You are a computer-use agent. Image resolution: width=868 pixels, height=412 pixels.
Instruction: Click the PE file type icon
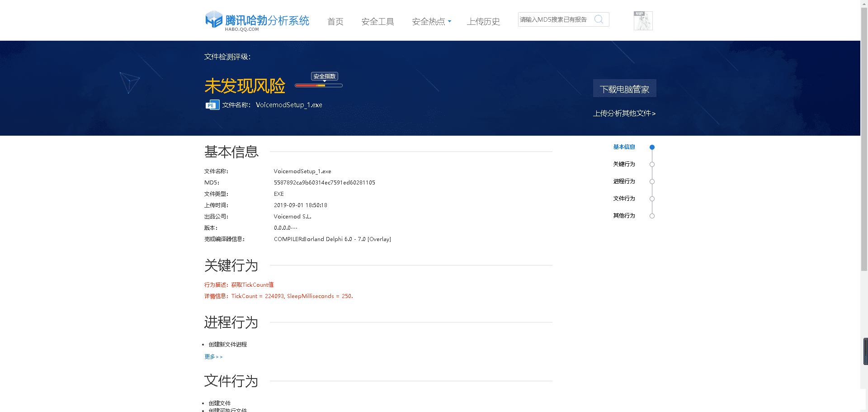[212, 105]
